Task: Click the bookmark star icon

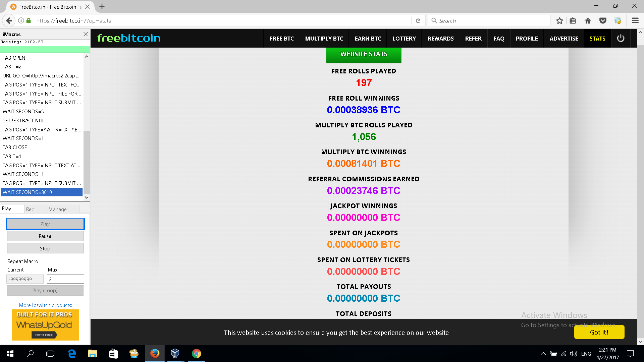Action: [559, 21]
